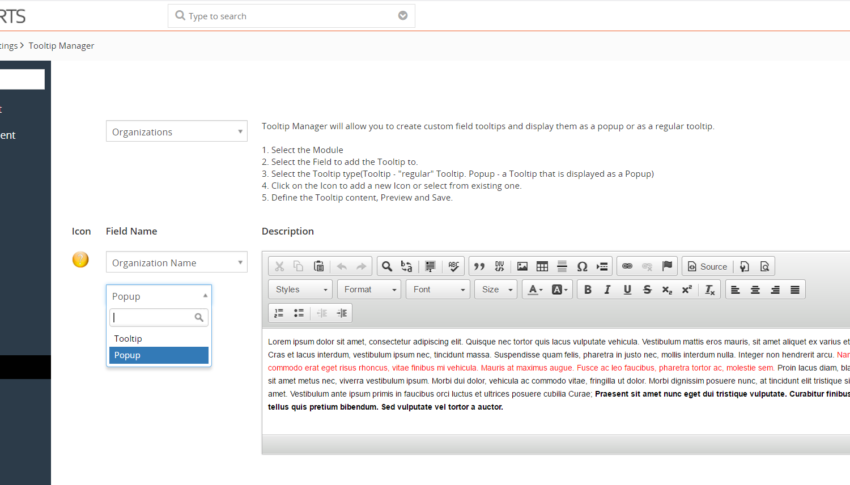Toggle Underline formatting

click(x=627, y=289)
